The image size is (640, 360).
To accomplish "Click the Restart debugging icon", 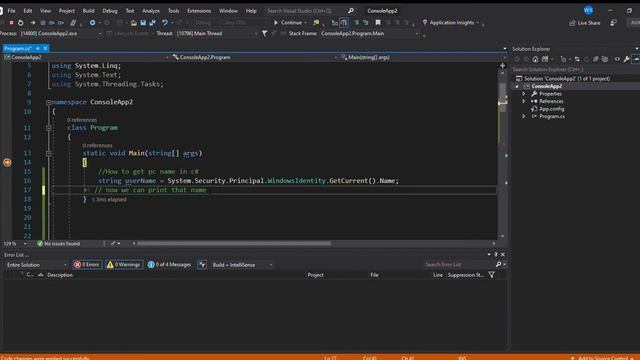I will tap(20, 22).
